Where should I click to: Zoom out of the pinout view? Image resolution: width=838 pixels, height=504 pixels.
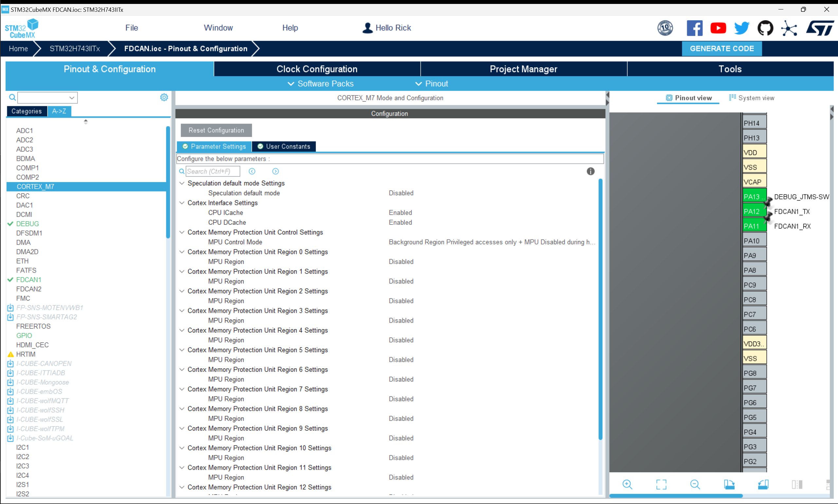(x=695, y=484)
